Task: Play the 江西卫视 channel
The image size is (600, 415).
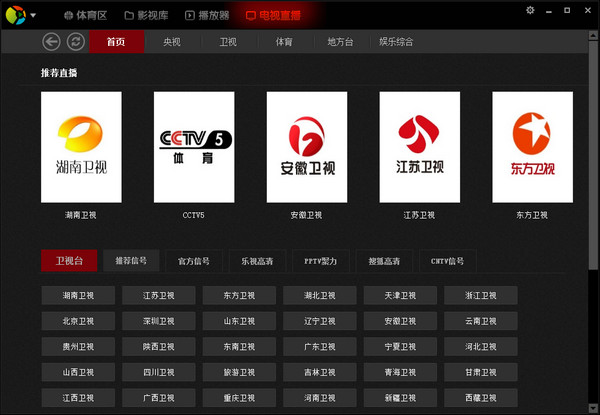Action: [78, 398]
